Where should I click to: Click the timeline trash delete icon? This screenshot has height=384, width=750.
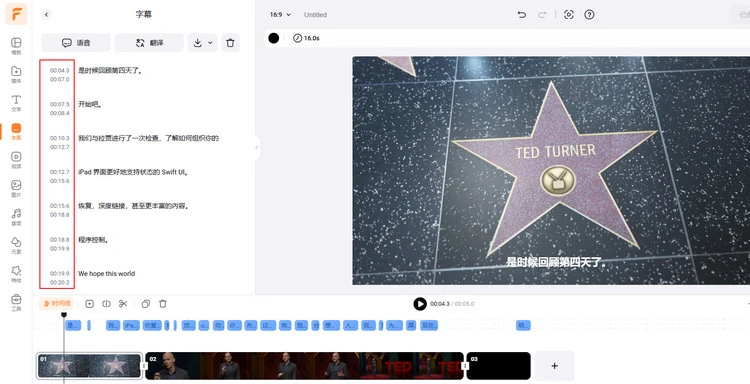(163, 304)
